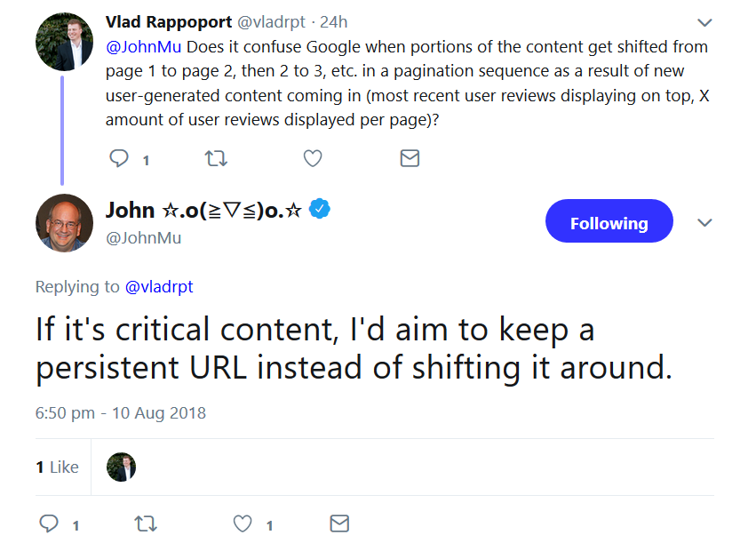756x559 pixels.
Task: Expand the options chevron beside Following
Action: tap(704, 223)
